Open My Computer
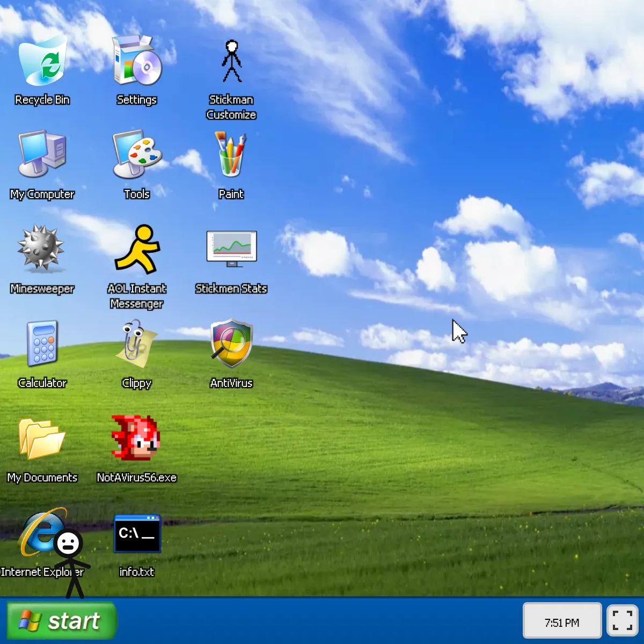Image resolution: width=644 pixels, height=644 pixels. [x=43, y=155]
